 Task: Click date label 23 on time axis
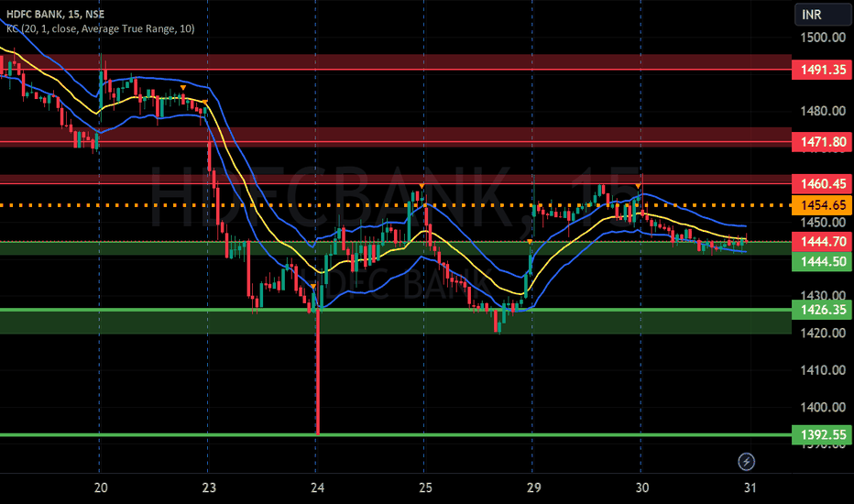coord(209,488)
